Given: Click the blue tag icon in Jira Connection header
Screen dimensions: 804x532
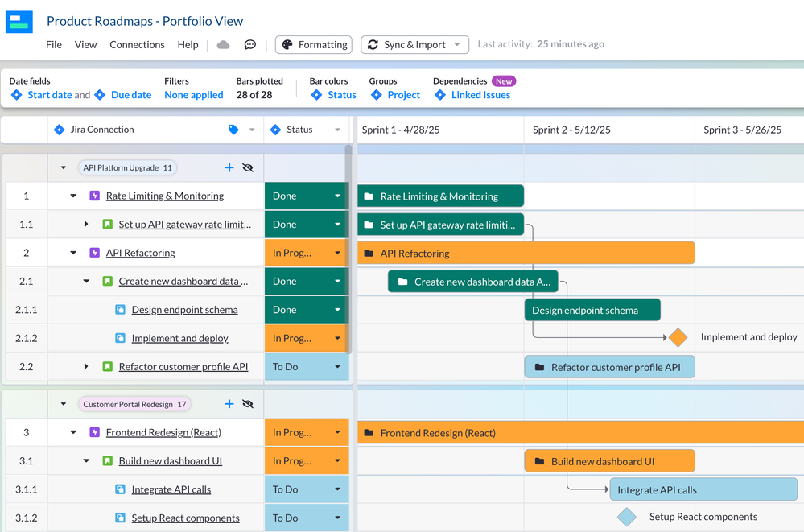Looking at the screenshot, I should tap(233, 130).
